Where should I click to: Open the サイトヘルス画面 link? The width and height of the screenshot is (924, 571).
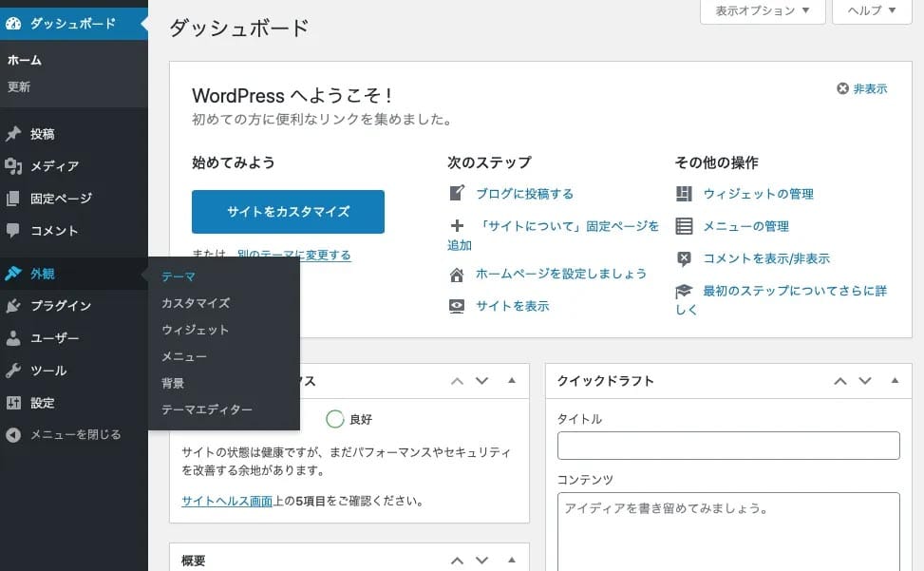pyautogui.click(x=227, y=501)
